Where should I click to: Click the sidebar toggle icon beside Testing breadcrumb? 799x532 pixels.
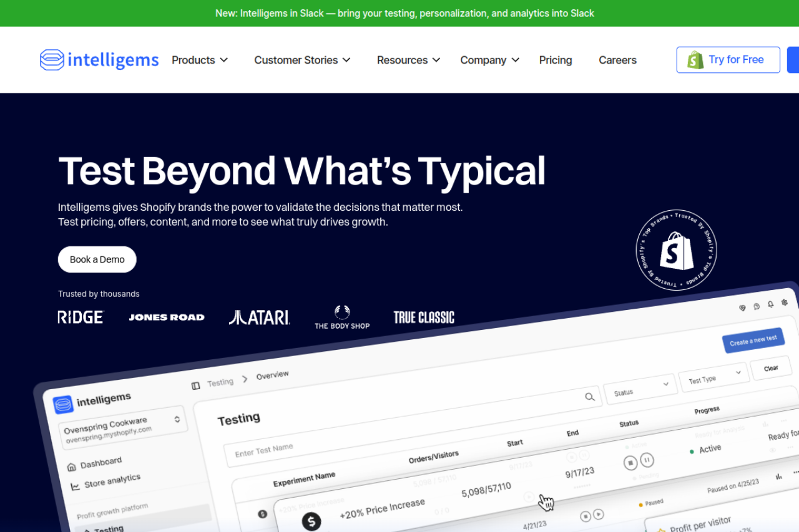coord(195,386)
